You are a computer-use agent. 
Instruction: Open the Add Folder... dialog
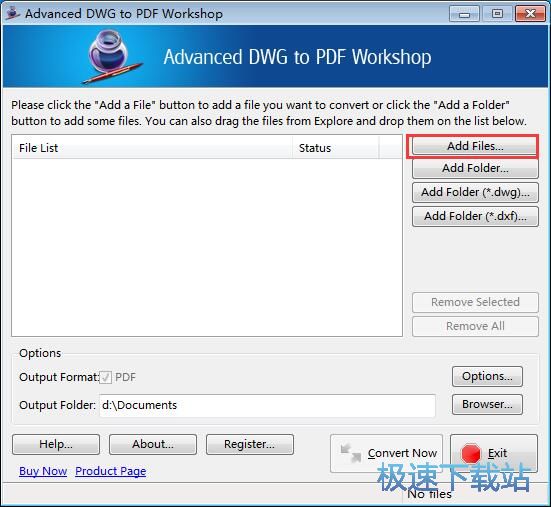pyautogui.click(x=475, y=168)
